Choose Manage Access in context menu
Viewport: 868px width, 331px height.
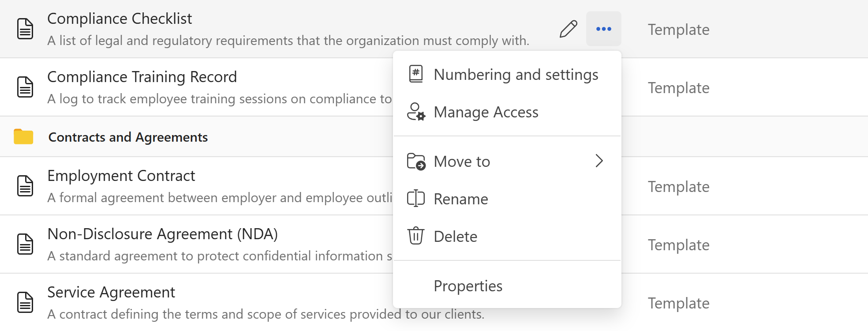[507, 112]
